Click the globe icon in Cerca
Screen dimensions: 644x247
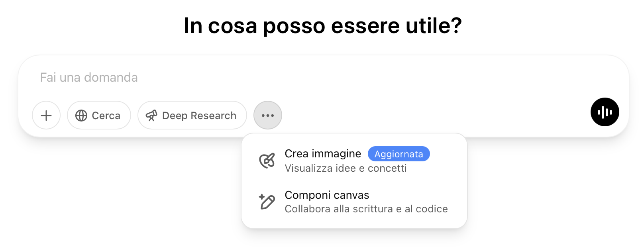tap(81, 116)
